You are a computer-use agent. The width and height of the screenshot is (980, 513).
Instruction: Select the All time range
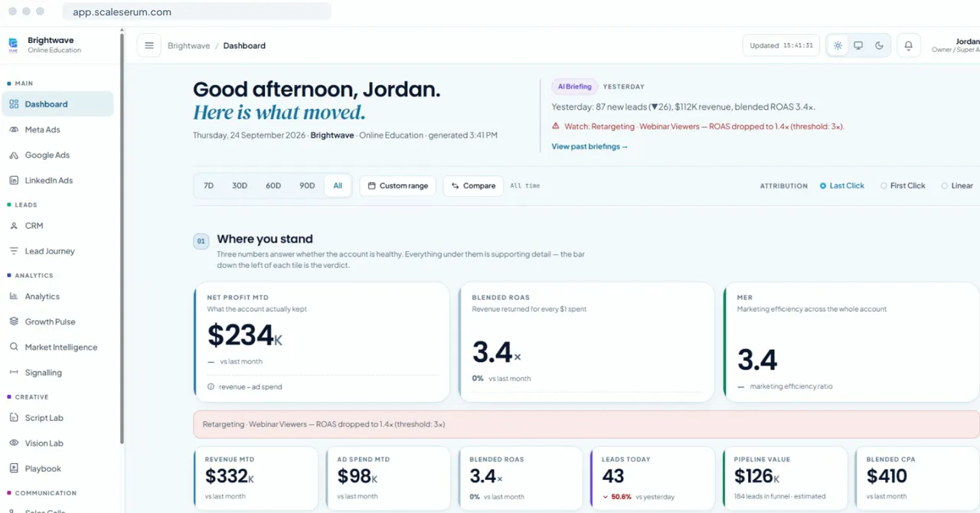tap(338, 186)
